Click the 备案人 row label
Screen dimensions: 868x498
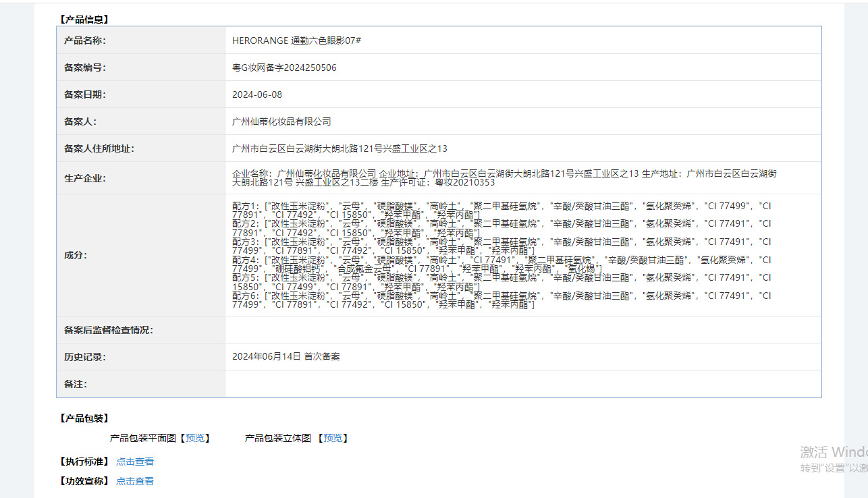pos(80,121)
